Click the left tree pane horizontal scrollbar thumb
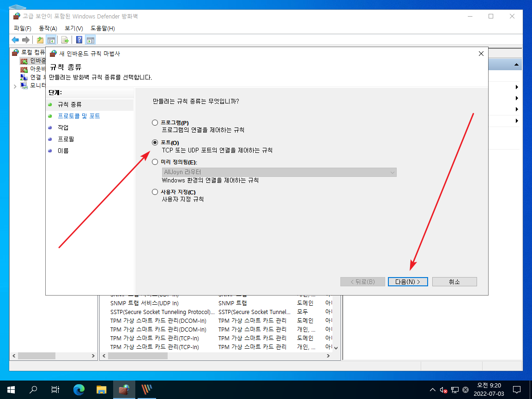 36,356
